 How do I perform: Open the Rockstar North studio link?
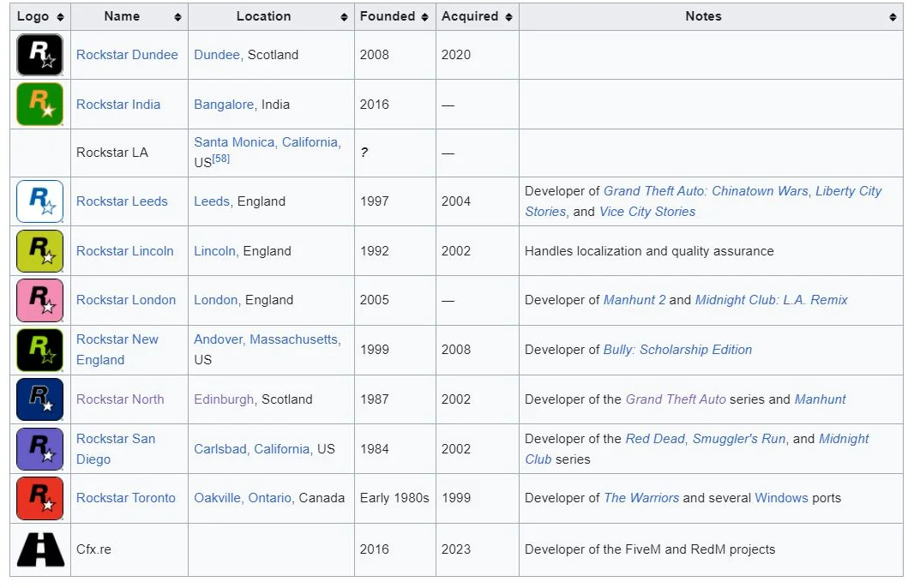point(120,399)
